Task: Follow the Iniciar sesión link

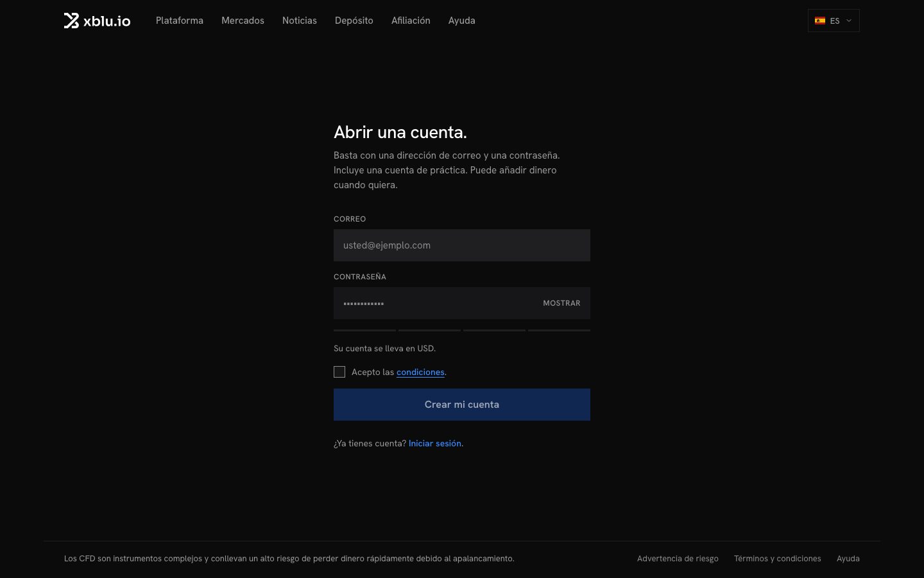Action: pyautogui.click(x=435, y=443)
